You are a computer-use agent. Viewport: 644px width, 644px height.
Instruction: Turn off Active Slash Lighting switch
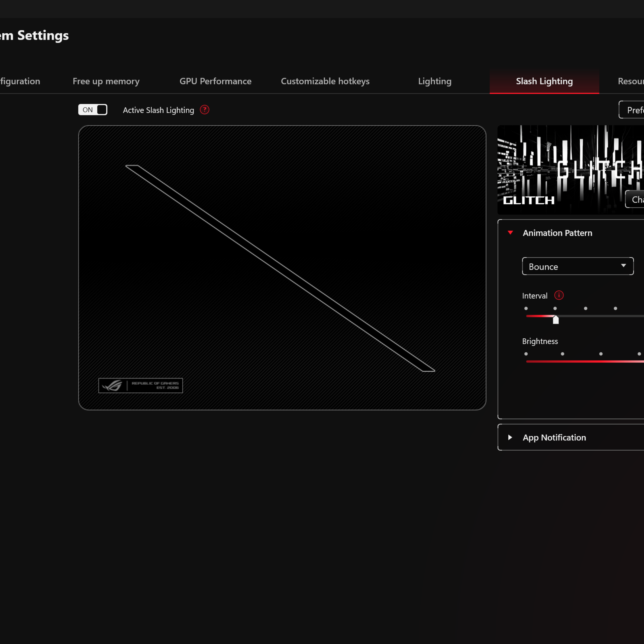pos(93,110)
